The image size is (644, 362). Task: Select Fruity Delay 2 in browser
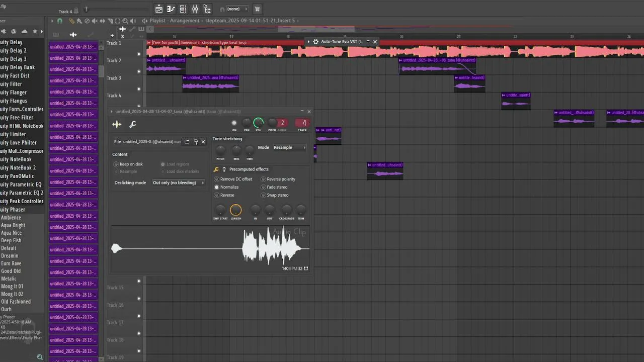click(x=14, y=50)
